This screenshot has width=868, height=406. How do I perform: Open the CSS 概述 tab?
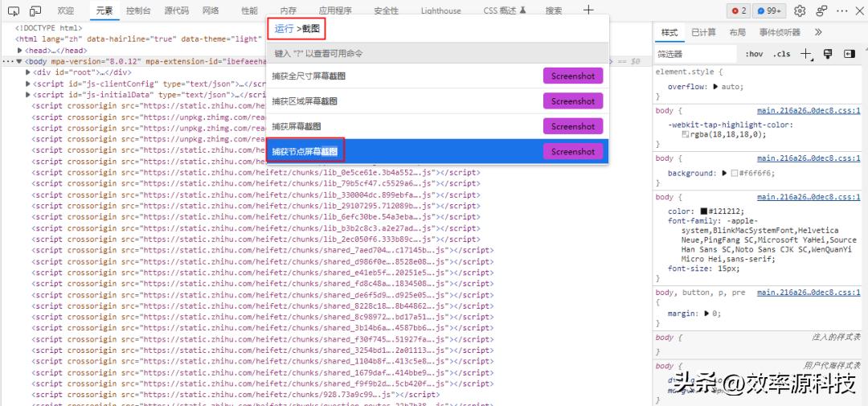(505, 10)
